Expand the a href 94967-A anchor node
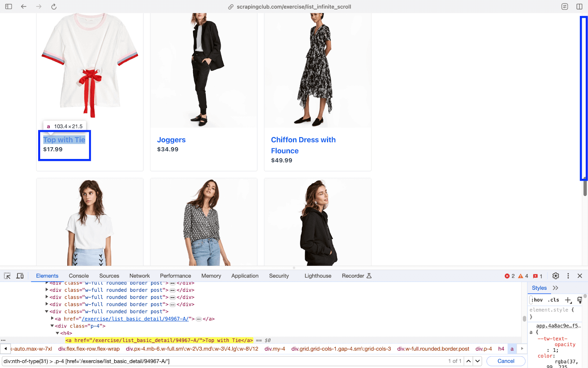Screen dimensions: 588x368 [52, 319]
